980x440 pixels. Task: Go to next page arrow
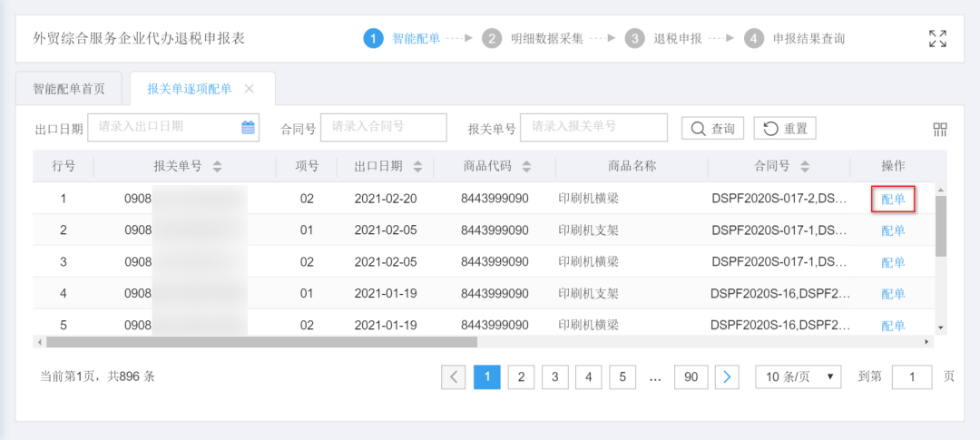click(726, 376)
